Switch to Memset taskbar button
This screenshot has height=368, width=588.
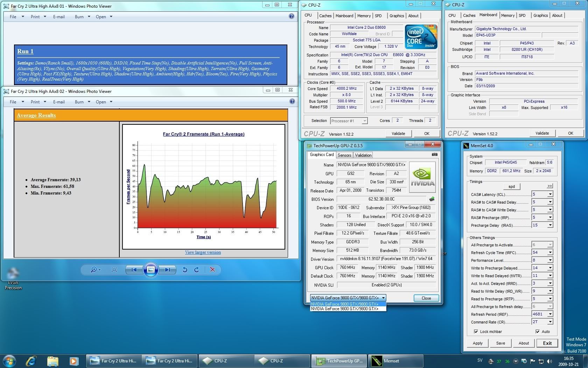395,361
